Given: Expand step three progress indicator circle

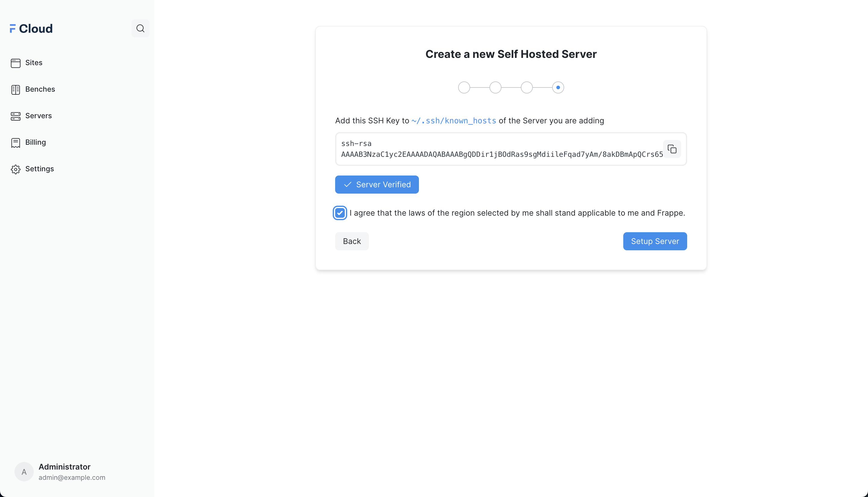Looking at the screenshot, I should tap(527, 87).
